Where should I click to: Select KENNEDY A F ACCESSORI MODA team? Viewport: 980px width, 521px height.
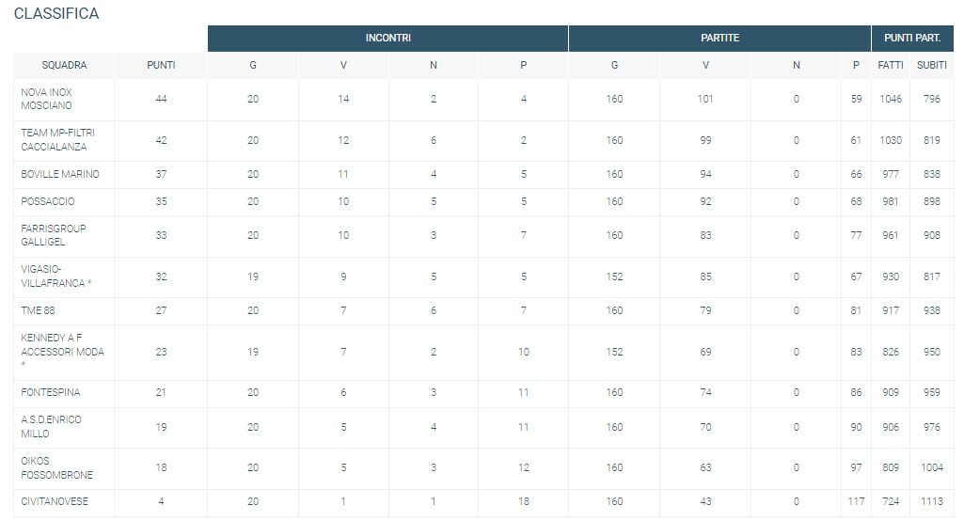[x=62, y=352]
